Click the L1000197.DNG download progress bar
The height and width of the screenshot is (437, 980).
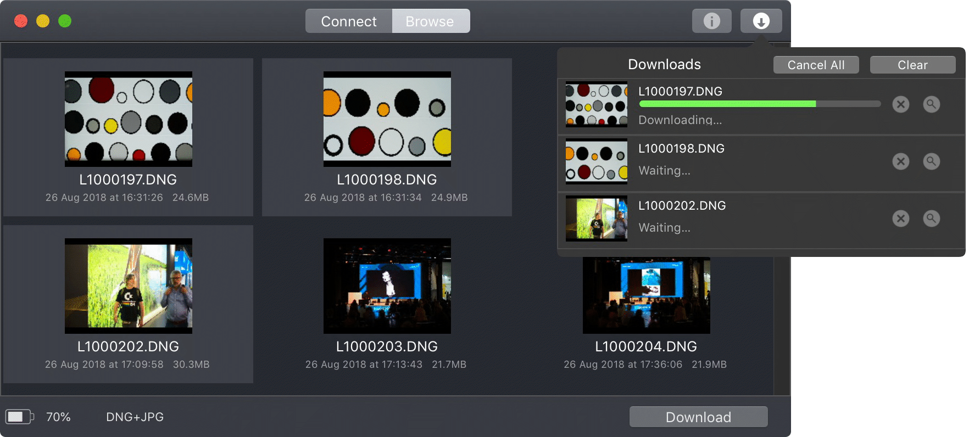coord(759,104)
